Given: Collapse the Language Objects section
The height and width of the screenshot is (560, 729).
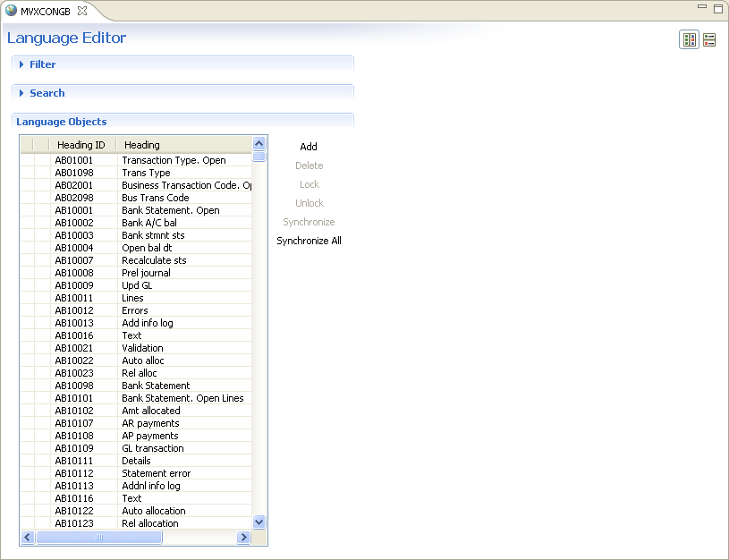Looking at the screenshot, I should pos(61,122).
